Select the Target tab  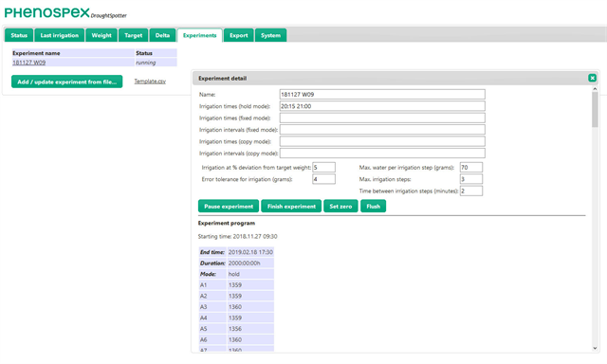(133, 35)
